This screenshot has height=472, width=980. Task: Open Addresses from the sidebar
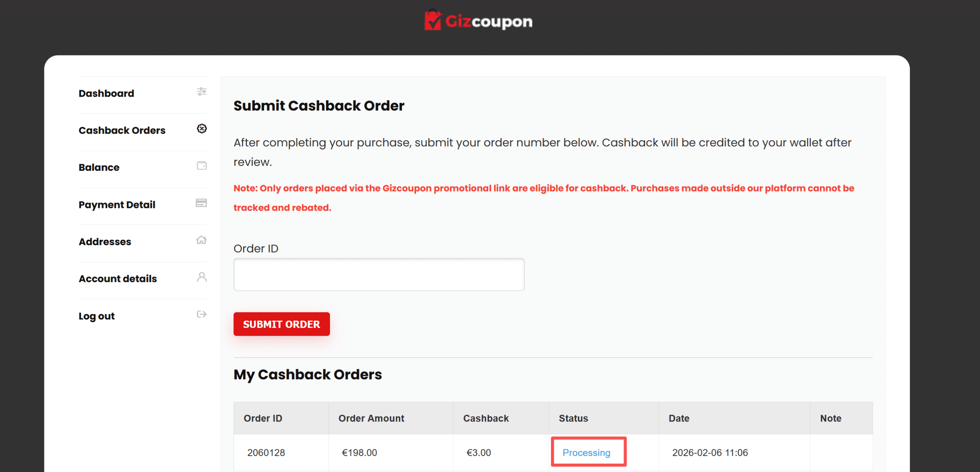(x=105, y=242)
